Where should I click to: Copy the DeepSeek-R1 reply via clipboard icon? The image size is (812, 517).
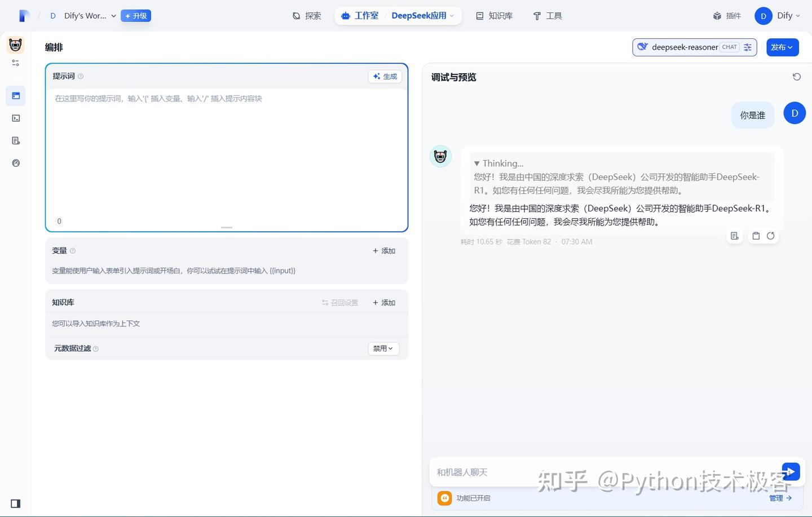(x=756, y=236)
